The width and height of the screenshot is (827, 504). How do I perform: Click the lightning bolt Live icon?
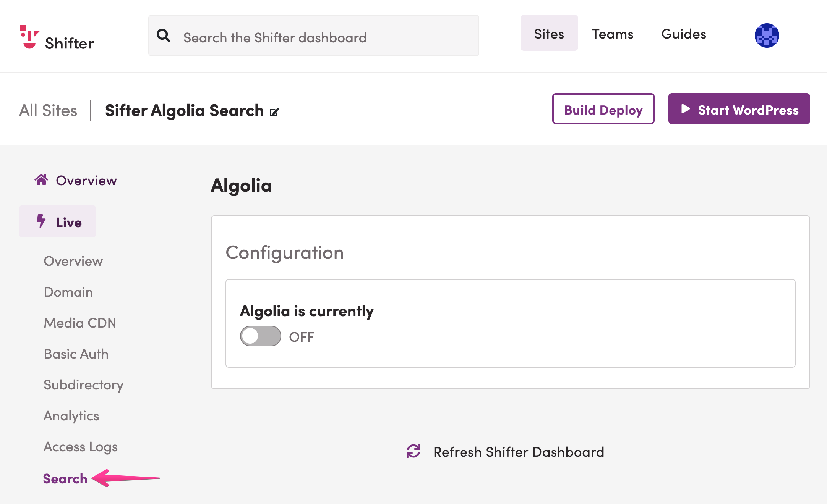tap(41, 221)
